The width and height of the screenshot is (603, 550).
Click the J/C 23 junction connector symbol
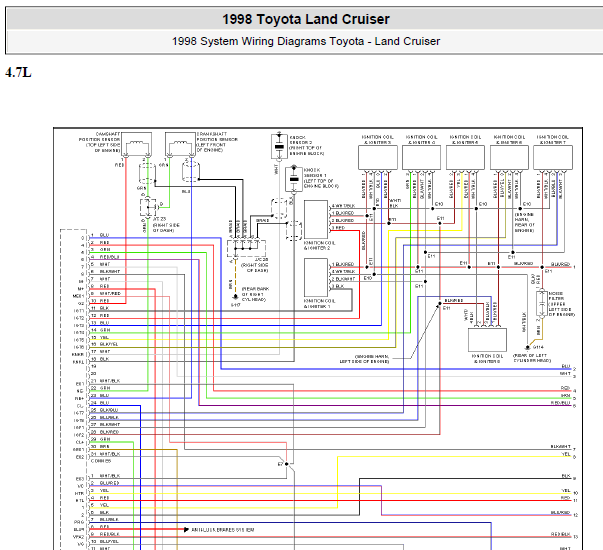click(x=148, y=208)
